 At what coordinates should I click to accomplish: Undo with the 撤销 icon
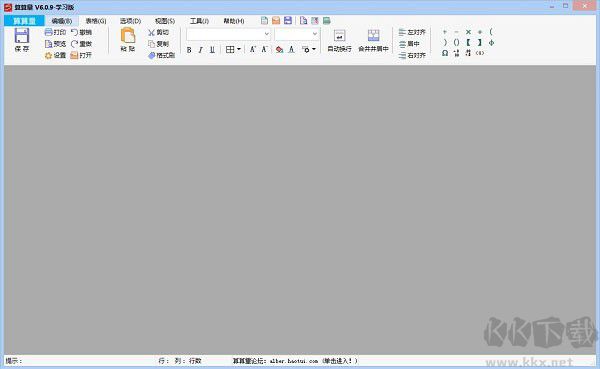pos(75,33)
